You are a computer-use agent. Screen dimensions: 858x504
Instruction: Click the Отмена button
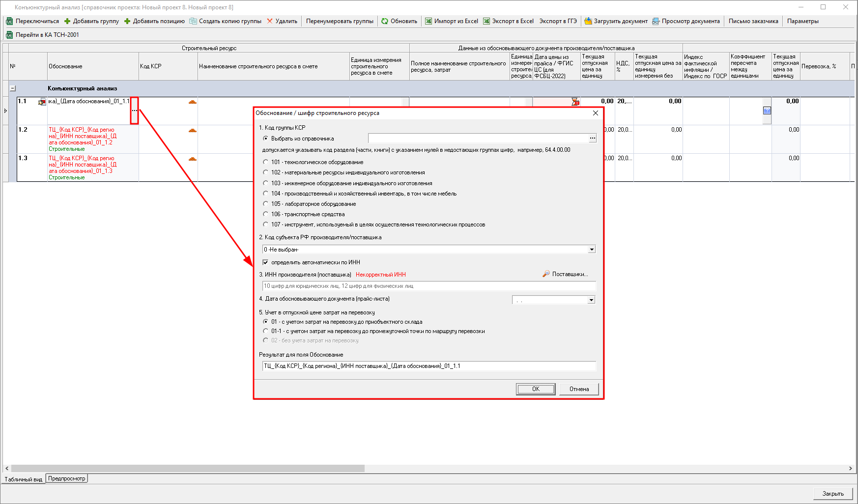pyautogui.click(x=579, y=389)
